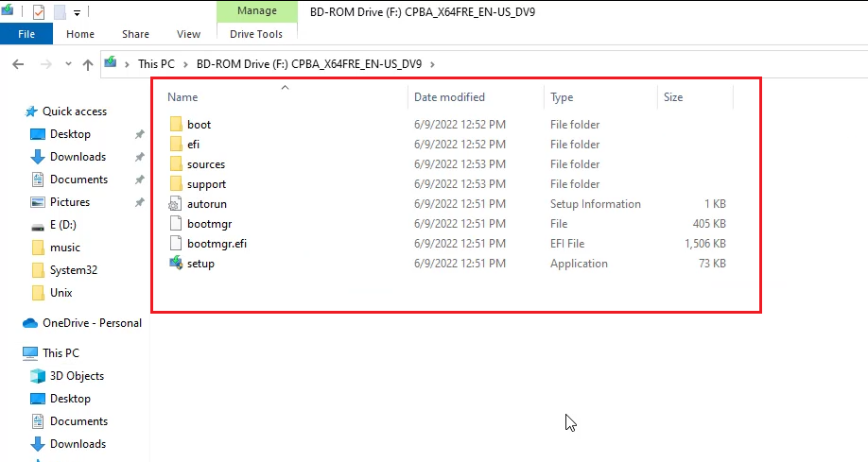Click the New folder quick access icon
The height and width of the screenshot is (462, 868).
click(60, 11)
